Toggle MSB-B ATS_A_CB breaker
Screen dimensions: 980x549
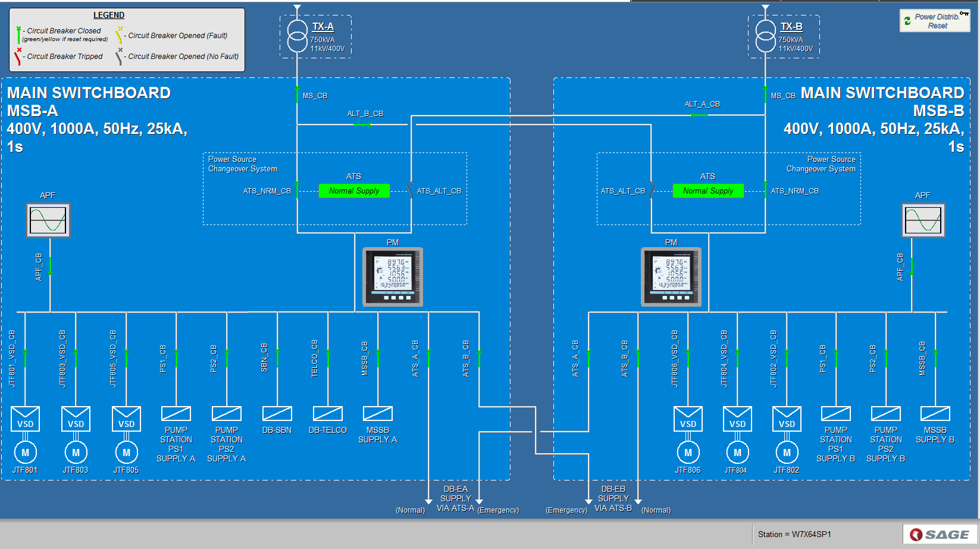pyautogui.click(x=588, y=358)
